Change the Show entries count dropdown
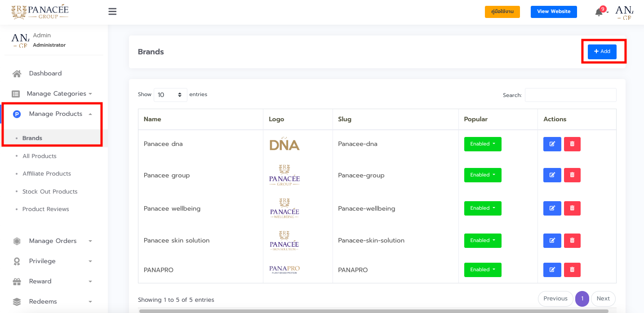 coord(170,95)
